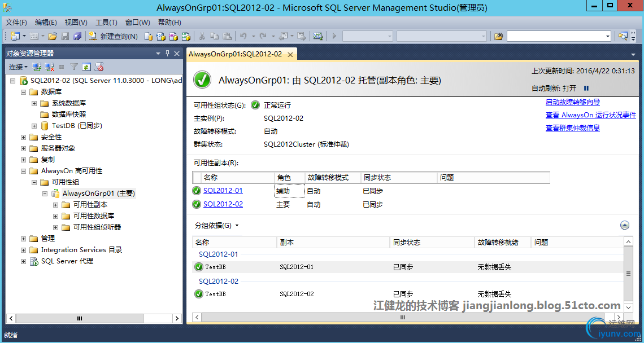The width and height of the screenshot is (644, 343).
Task: Click the Paste clipboard icon
Action: [227, 36]
